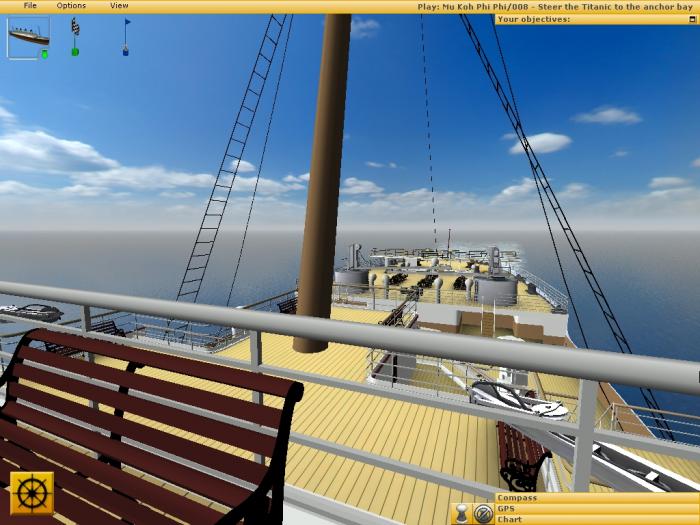
Task: Click the crossed-out circle icon beside GPS
Action: [x=483, y=514]
